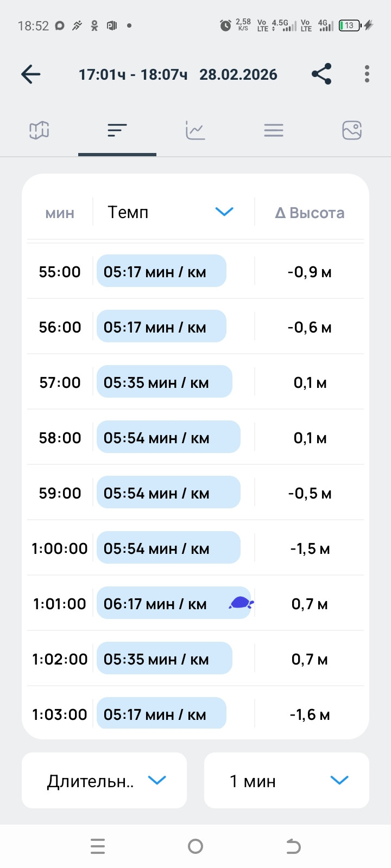Open the photos gallery tab

[x=352, y=130]
